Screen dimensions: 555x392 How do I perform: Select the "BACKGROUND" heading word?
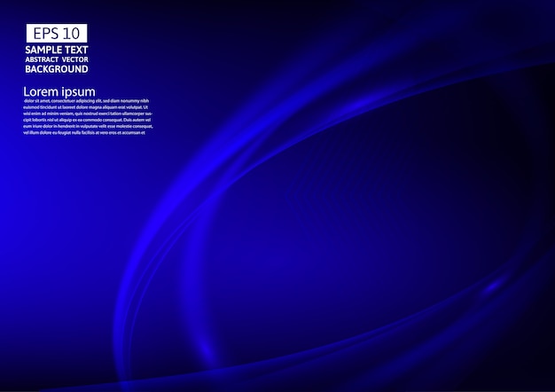pos(57,69)
